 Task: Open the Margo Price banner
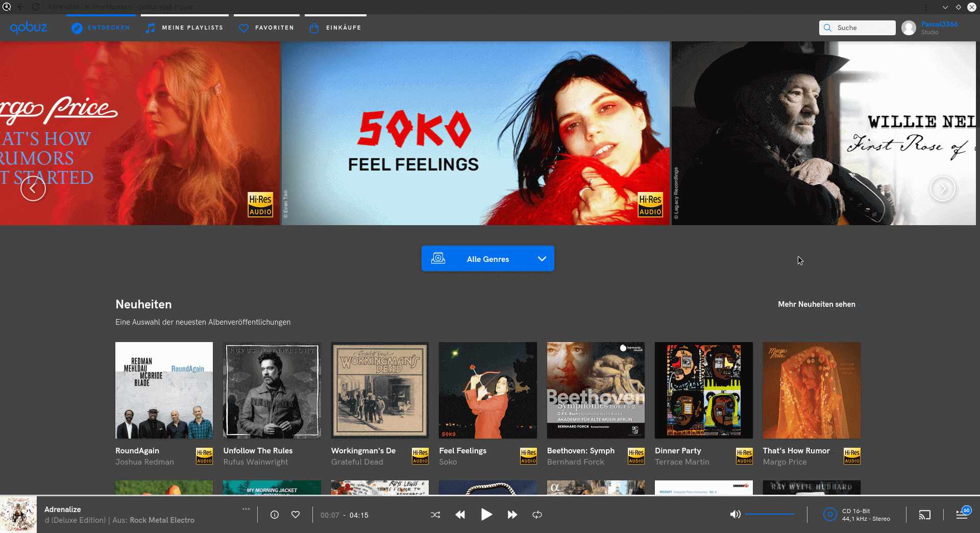(140, 133)
